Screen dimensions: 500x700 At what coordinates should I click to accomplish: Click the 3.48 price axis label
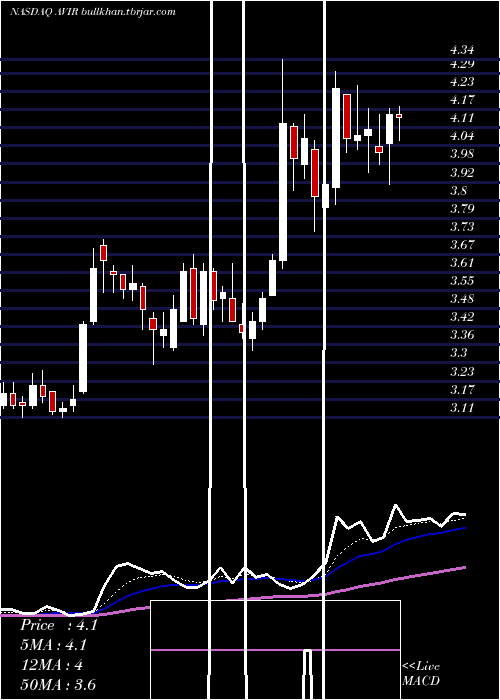click(462, 299)
